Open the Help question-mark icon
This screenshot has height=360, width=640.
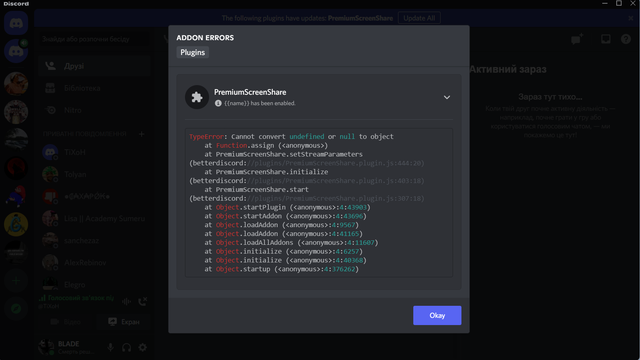(x=626, y=39)
